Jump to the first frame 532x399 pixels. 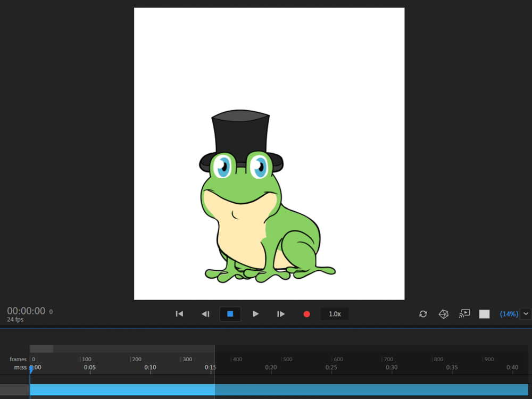(180, 314)
